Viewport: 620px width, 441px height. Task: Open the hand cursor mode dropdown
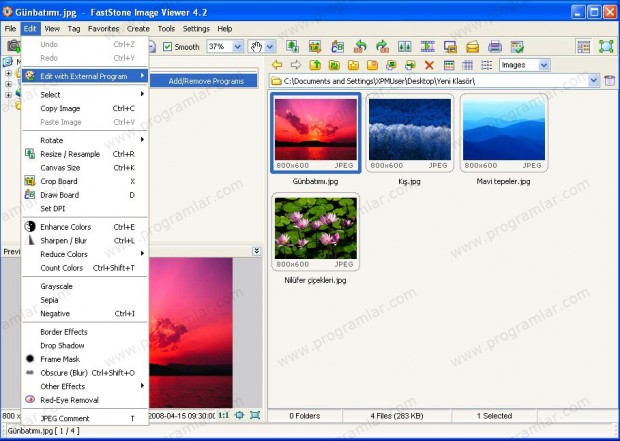(x=270, y=47)
